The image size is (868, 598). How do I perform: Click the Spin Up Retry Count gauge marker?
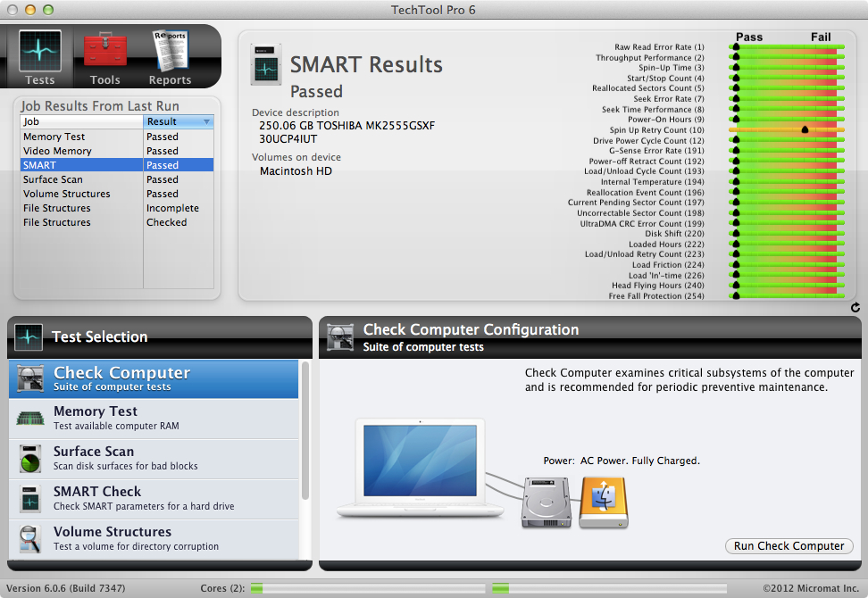pos(805,129)
